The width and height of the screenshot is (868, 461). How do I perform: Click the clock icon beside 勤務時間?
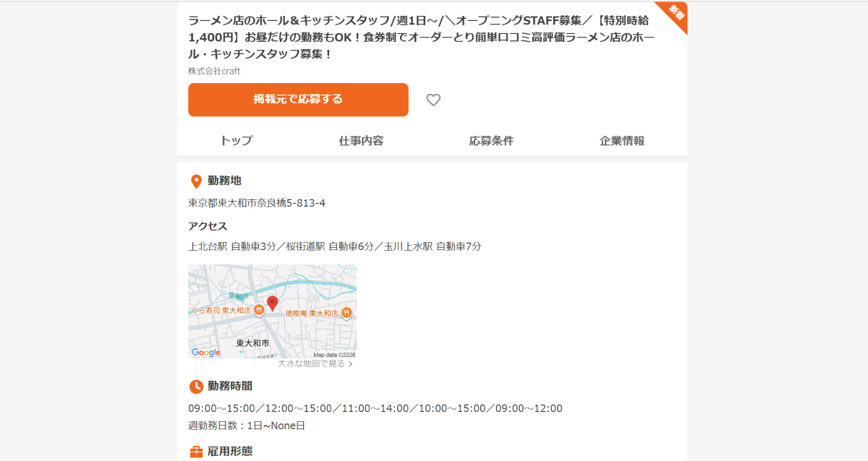point(195,387)
